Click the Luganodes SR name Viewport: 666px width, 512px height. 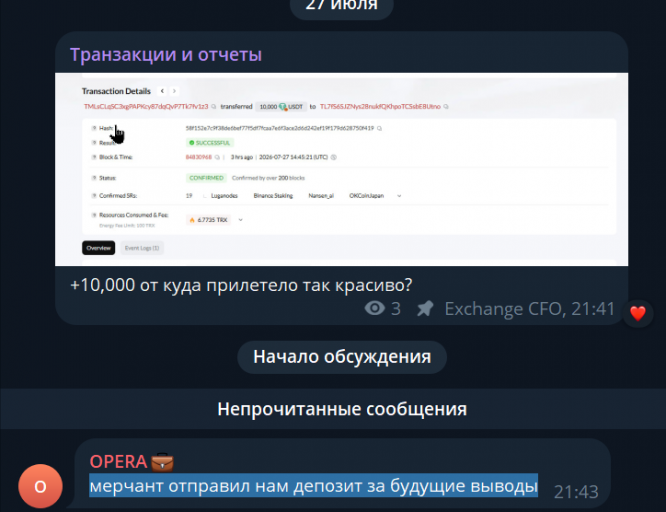click(x=224, y=196)
